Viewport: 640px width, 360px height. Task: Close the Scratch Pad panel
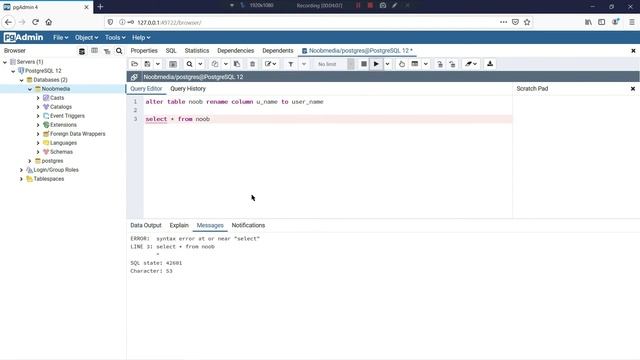(633, 89)
